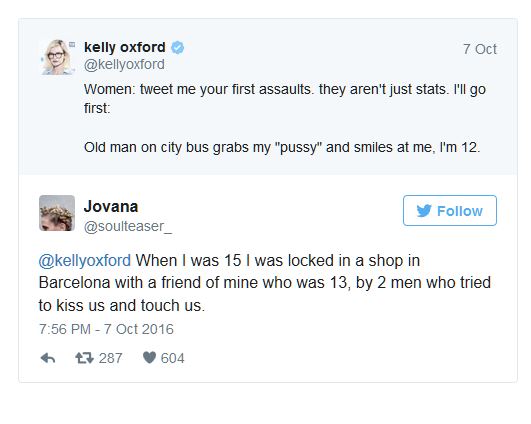
Task: Click the small icon beside kelly's avatar
Action: (x=71, y=44)
